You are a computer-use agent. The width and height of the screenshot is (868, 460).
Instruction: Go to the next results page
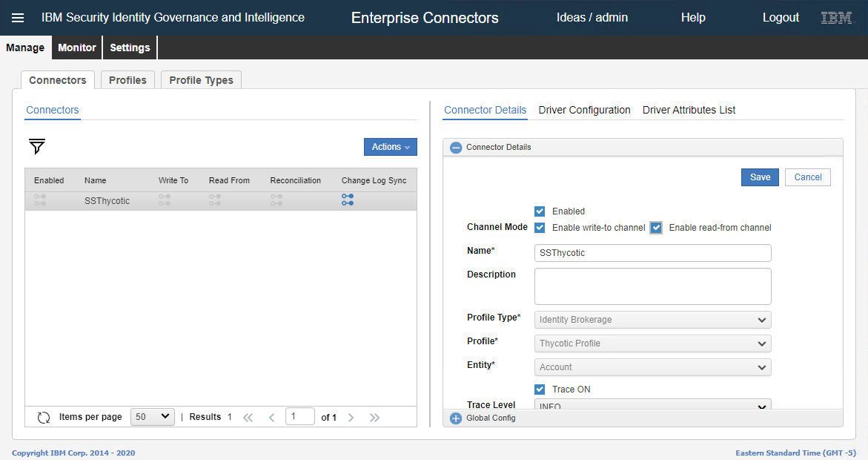351,418
